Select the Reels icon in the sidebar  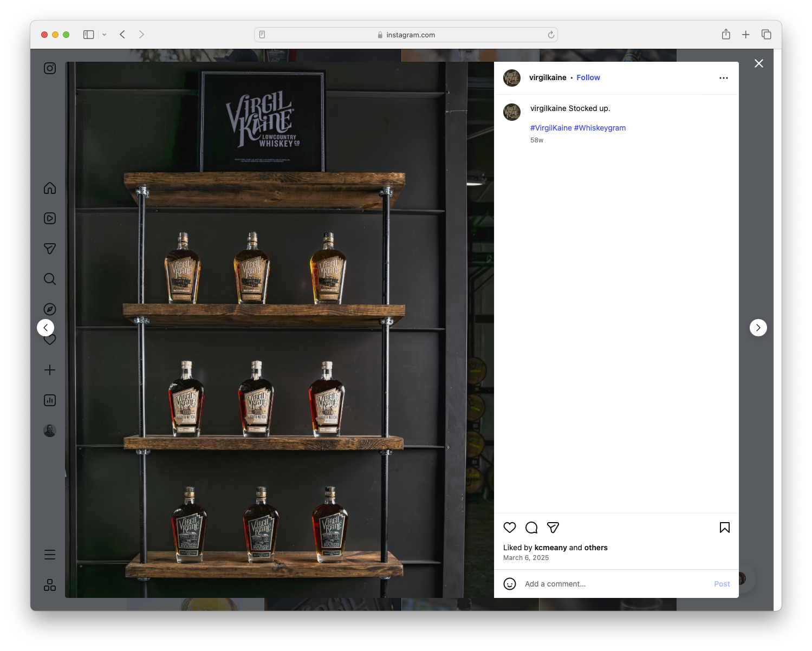[x=49, y=218]
